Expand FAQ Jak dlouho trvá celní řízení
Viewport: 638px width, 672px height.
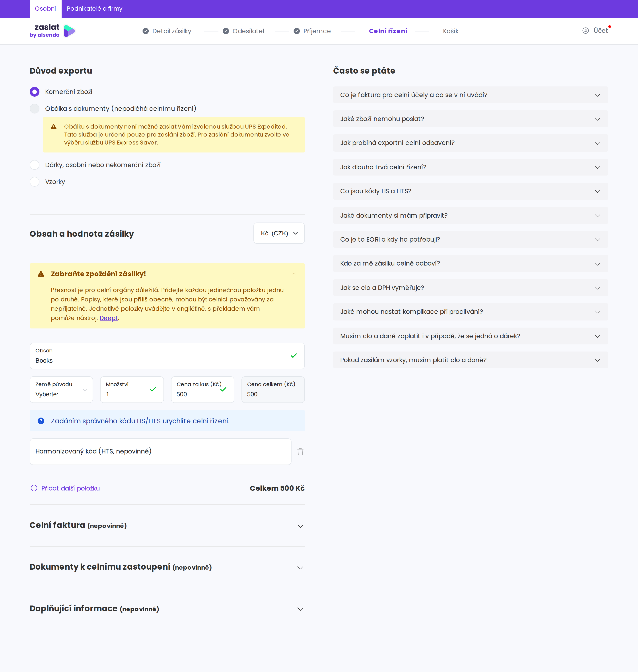tap(470, 167)
